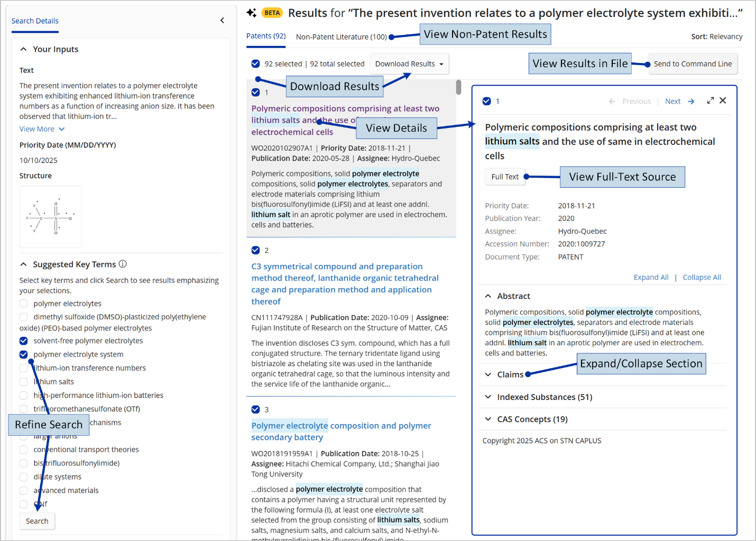Click the Previous arrow in detail panel

612,102
